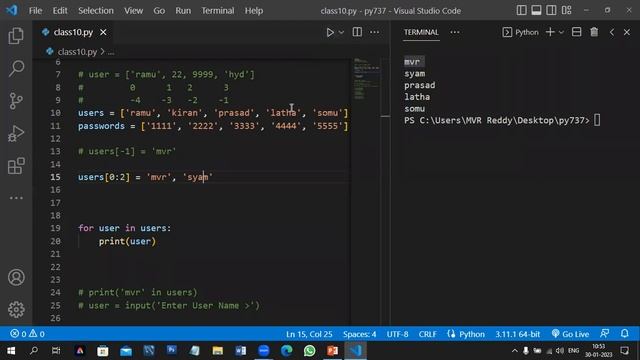This screenshot has height=360, width=640.
Task: Click the Python terminal profile label
Action: 520,32
